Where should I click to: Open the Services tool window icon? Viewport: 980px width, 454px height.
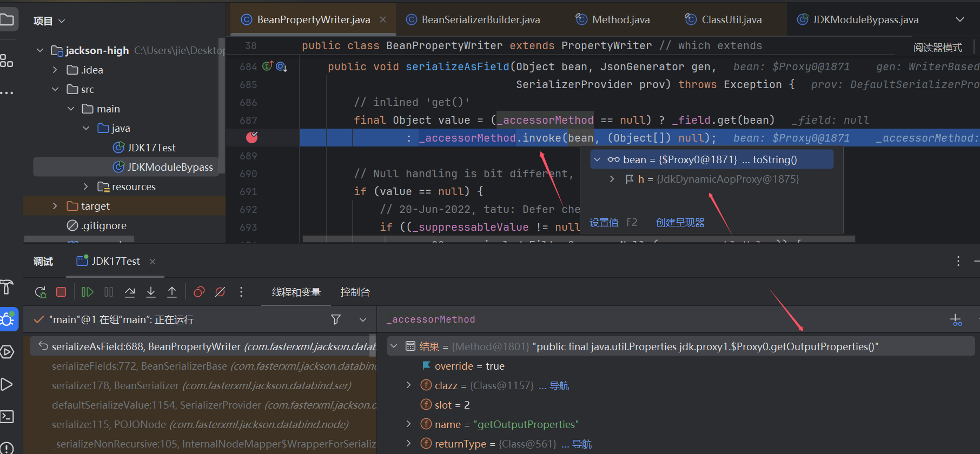(x=6, y=352)
